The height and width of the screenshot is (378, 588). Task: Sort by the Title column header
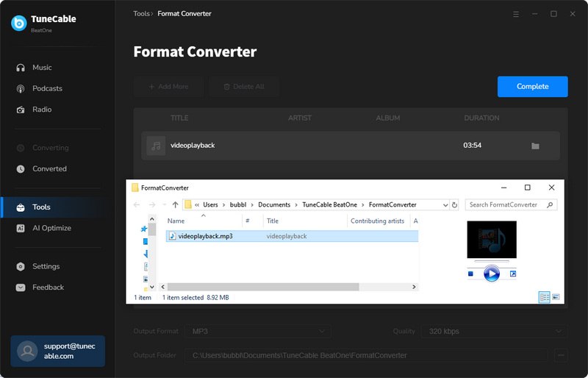pyautogui.click(x=305, y=221)
